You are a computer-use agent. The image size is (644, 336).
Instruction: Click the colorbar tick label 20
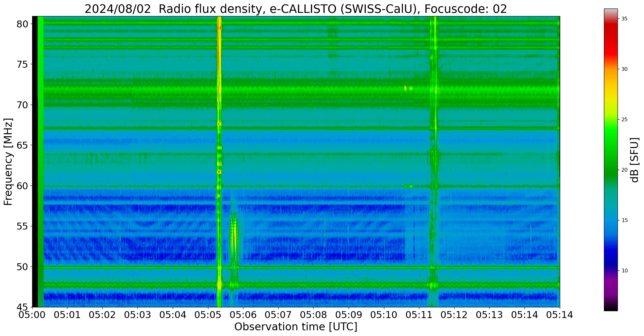pyautogui.click(x=624, y=170)
